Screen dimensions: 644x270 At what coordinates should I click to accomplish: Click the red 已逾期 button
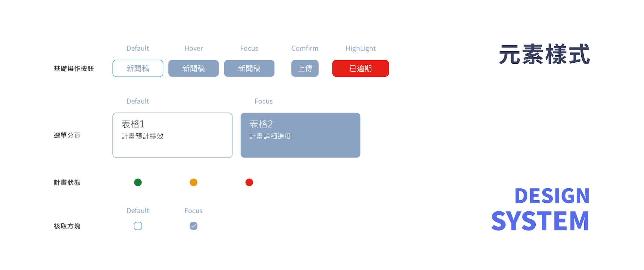click(361, 68)
